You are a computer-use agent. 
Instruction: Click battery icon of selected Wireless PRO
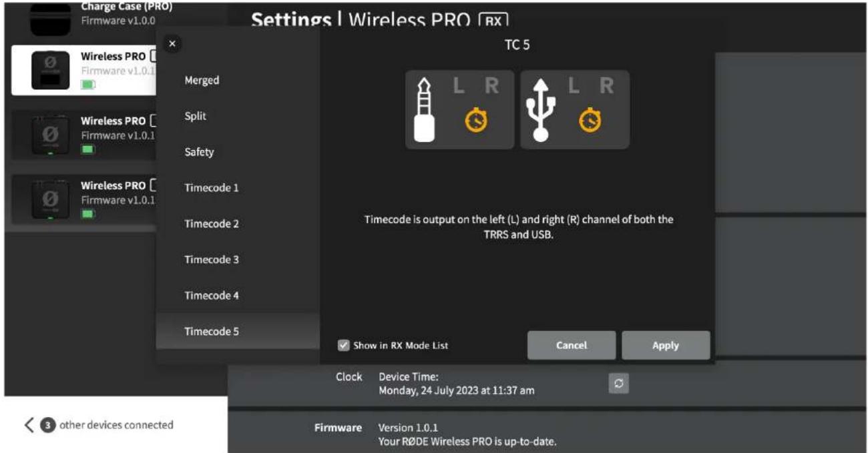(x=88, y=85)
